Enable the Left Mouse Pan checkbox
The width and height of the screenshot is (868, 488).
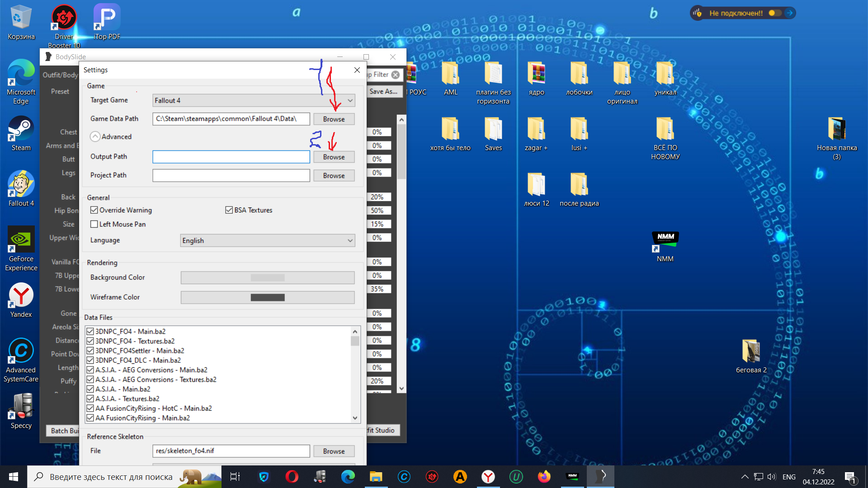pos(94,224)
